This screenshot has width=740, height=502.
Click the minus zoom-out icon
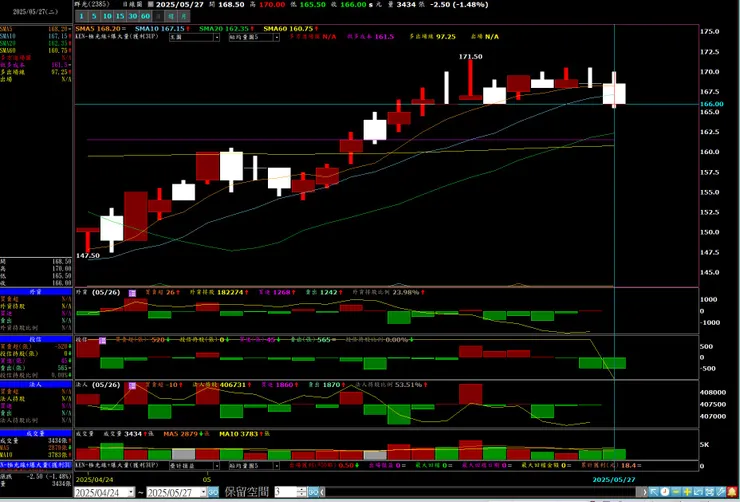point(676,492)
